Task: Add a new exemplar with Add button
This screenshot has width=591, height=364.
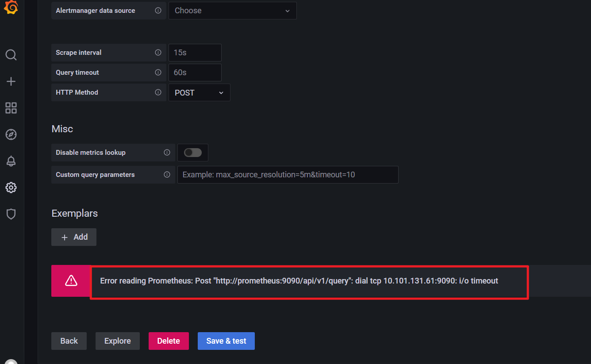Action: [74, 237]
